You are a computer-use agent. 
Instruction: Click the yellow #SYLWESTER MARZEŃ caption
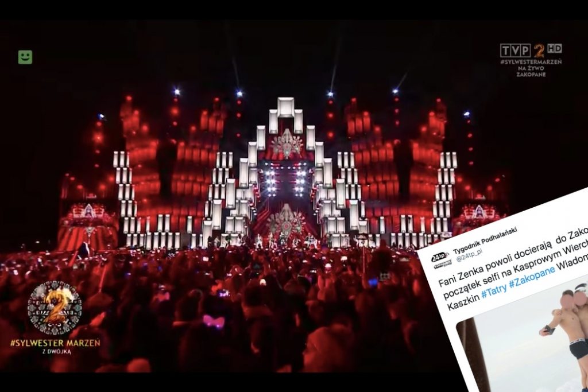(x=55, y=343)
